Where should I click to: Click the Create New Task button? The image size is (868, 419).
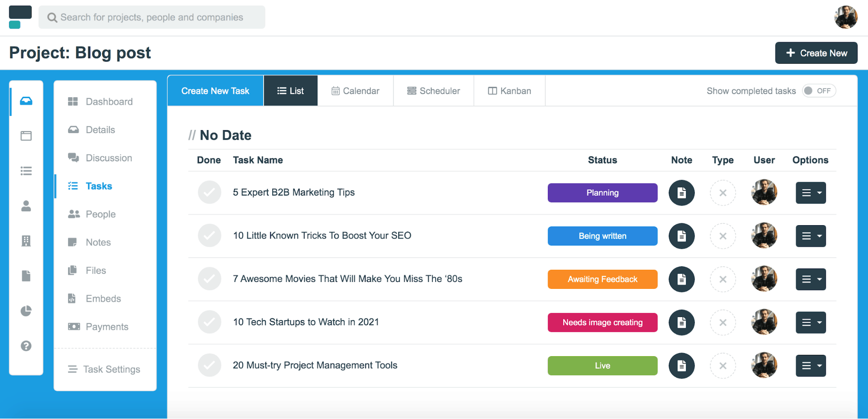(215, 91)
